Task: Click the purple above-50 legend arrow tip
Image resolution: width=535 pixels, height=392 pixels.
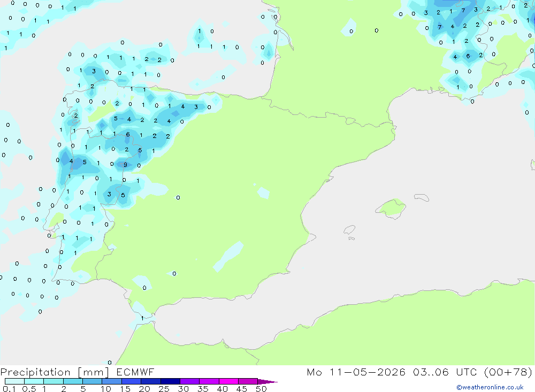Action: click(x=267, y=382)
